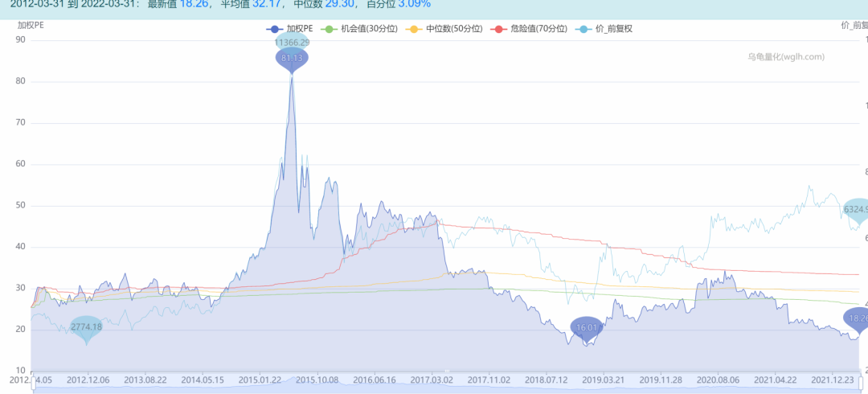The height and width of the screenshot is (394, 868).
Task: Click the 16.01 minimum PE marker
Action: coord(587,327)
